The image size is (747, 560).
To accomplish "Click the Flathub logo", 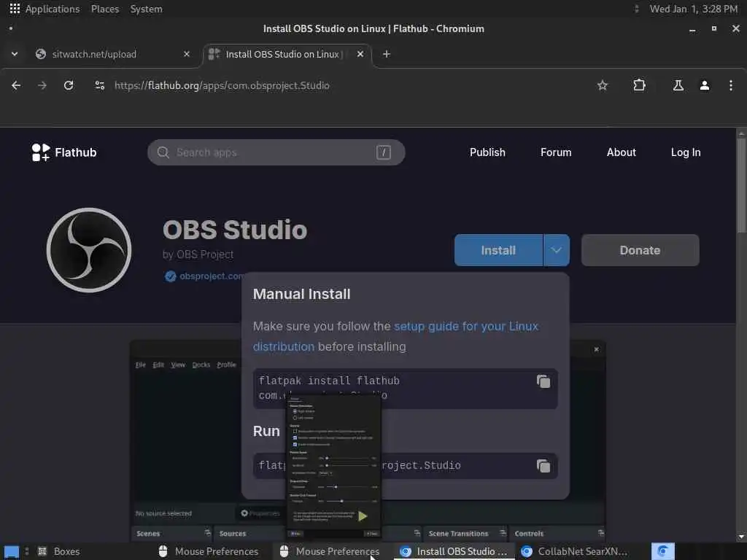I will tap(64, 152).
